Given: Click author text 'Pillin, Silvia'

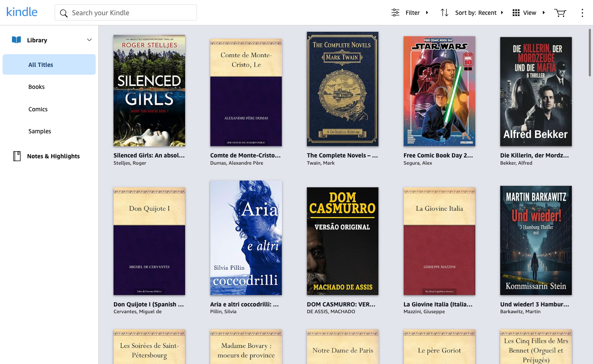Looking at the screenshot, I should tap(223, 312).
